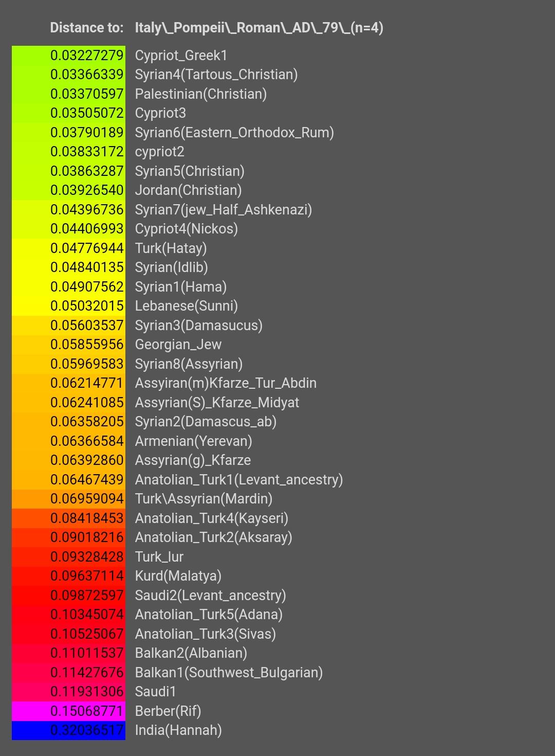
Task: Click the Balkan1(Southwest_Bulgarian) entry
Action: [229, 673]
